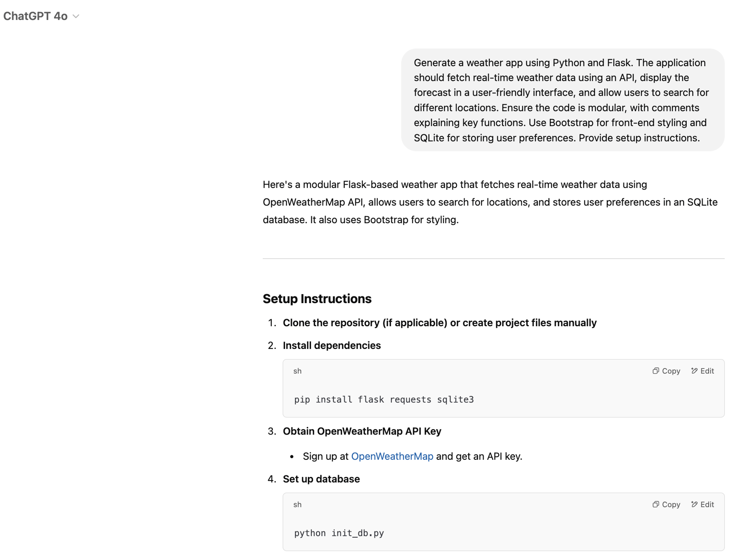Click the 'Obtain OpenWeatherMap API Key' step title
Screen dimensions: 731x560
point(362,431)
